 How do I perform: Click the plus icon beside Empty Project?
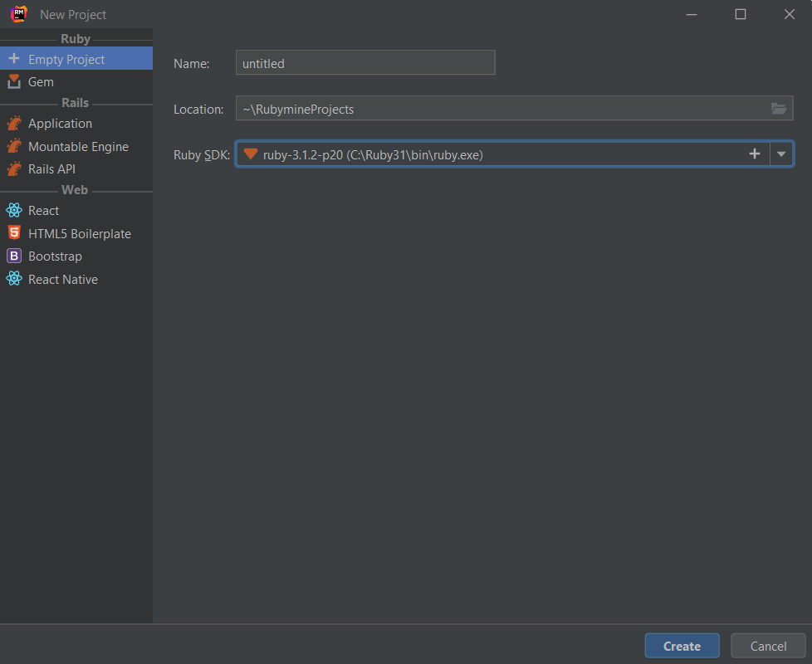14,58
